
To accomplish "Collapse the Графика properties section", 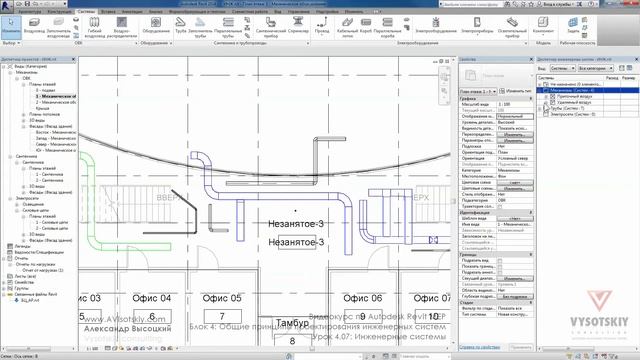I will click(531, 99).
